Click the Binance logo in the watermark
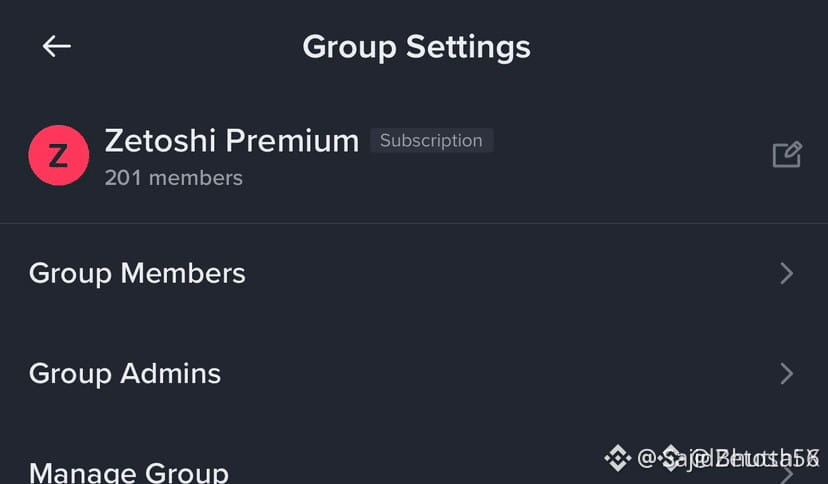 pyautogui.click(x=617, y=458)
